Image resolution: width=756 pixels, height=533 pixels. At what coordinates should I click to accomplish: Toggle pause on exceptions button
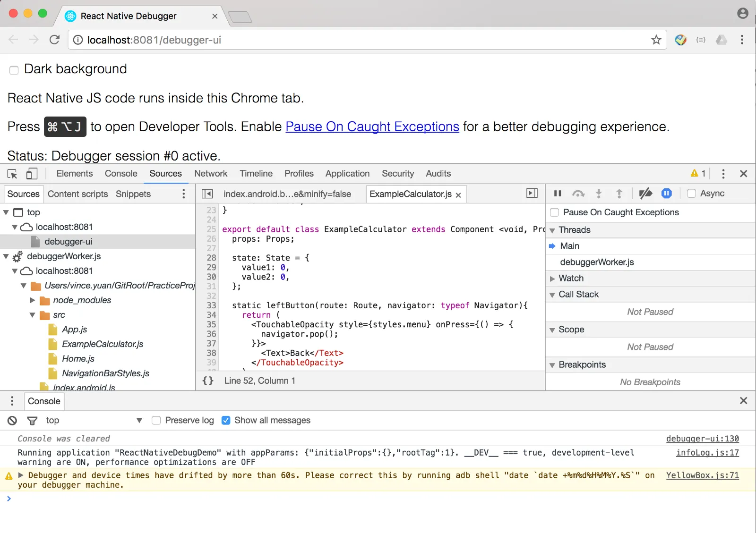667,193
